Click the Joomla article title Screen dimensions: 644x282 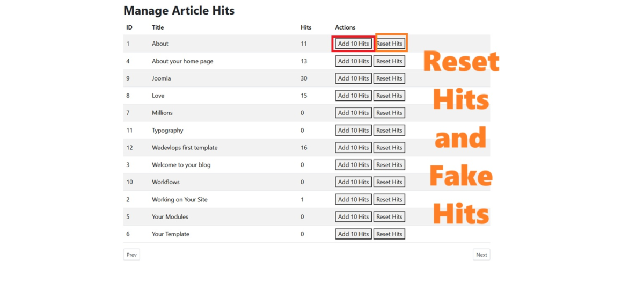click(161, 78)
